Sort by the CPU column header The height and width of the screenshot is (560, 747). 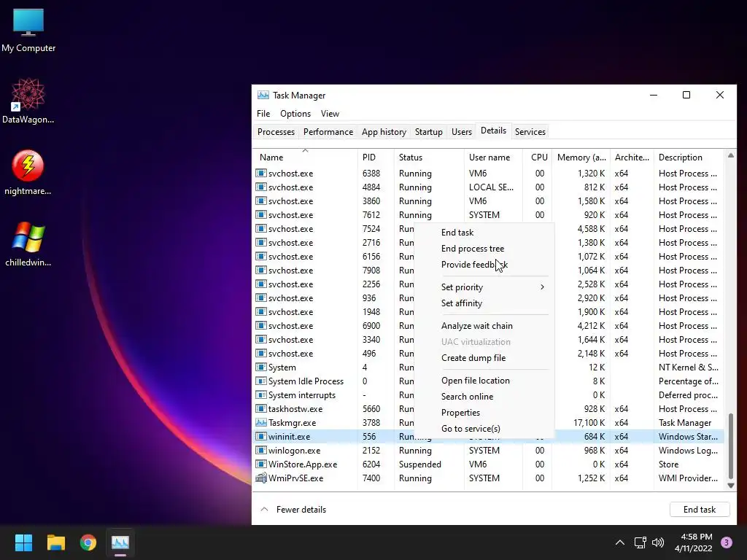coord(538,157)
